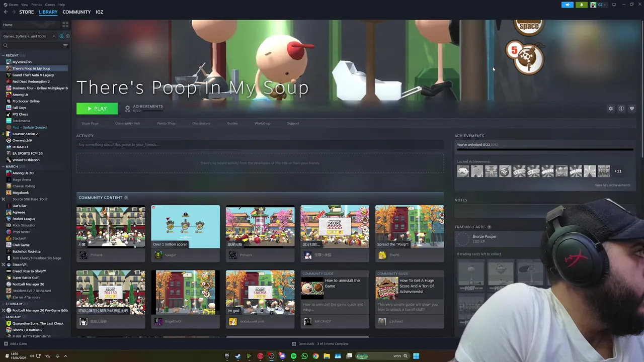
Task: Go back with the navigation back arrow
Action: tap(6, 12)
